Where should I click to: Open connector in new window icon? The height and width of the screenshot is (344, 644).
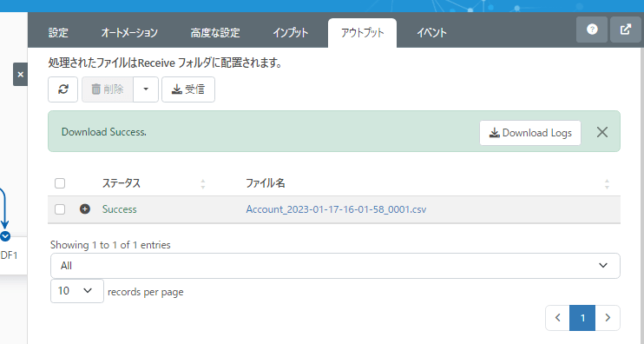click(626, 30)
